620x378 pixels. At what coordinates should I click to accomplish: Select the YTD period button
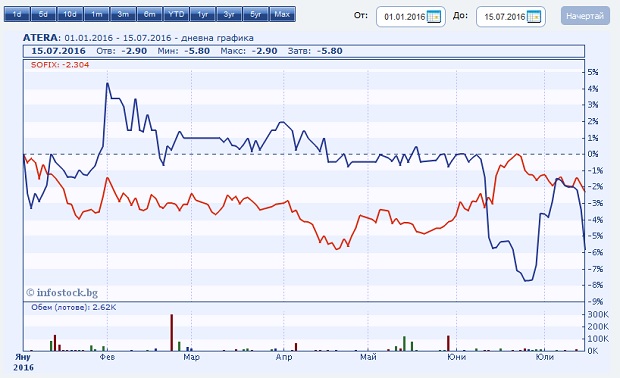click(176, 14)
